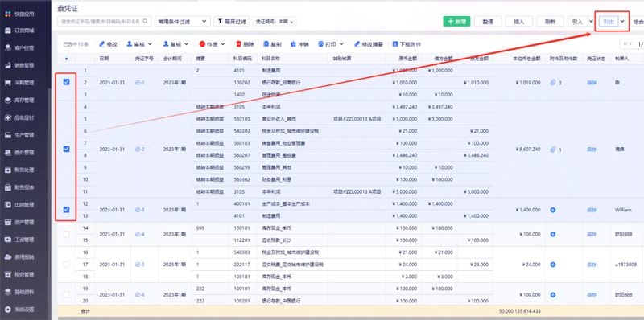Click the 冲销 toolbar icon
This screenshot has height=320, width=644.
(293, 44)
